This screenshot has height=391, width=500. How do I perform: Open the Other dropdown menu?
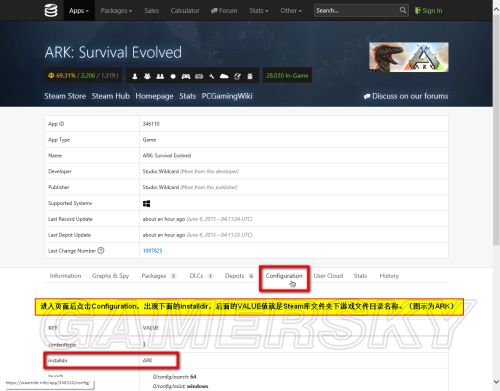pyautogui.click(x=291, y=11)
